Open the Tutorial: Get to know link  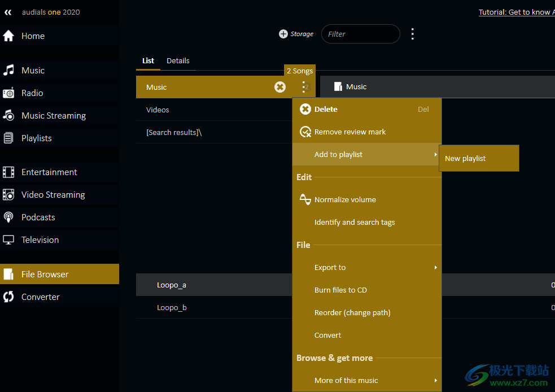tap(517, 12)
